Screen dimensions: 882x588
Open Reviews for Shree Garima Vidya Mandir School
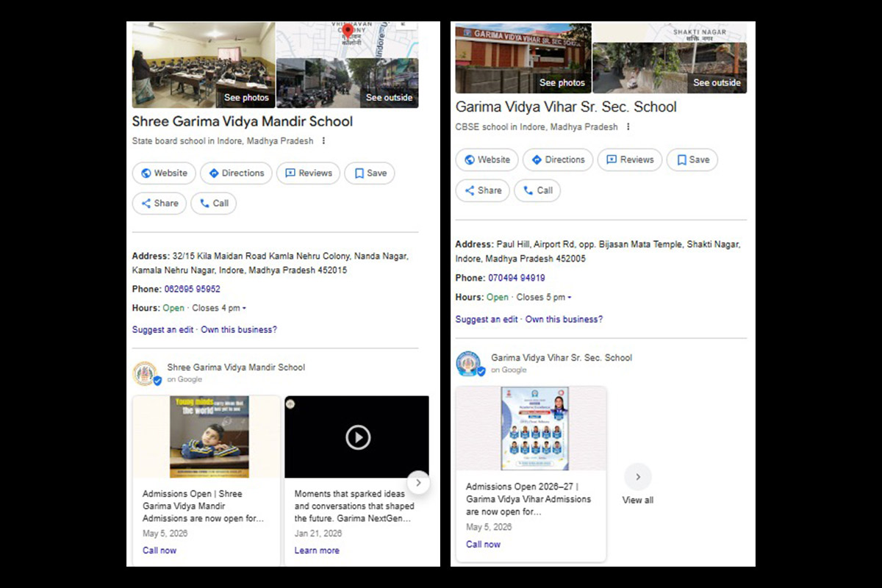[308, 173]
